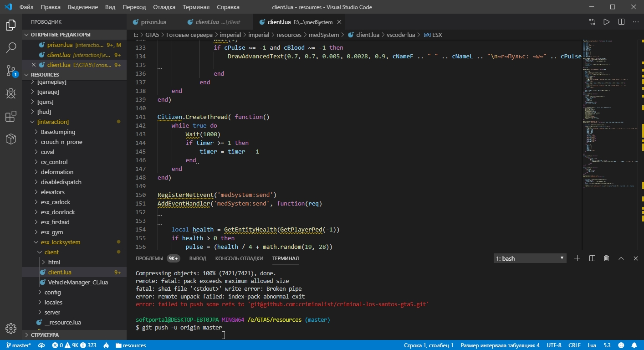The height and width of the screenshot is (350, 644).
Task: Click the split editor right icon
Action: tap(621, 22)
